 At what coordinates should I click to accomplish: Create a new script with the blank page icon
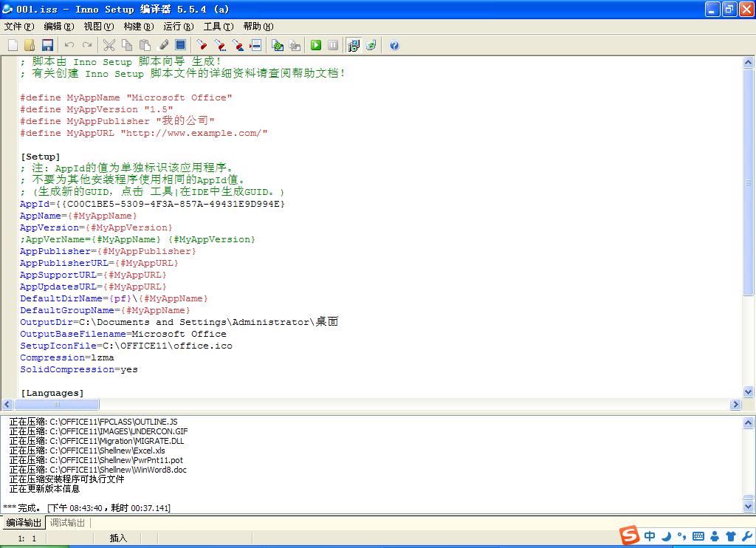point(13,45)
